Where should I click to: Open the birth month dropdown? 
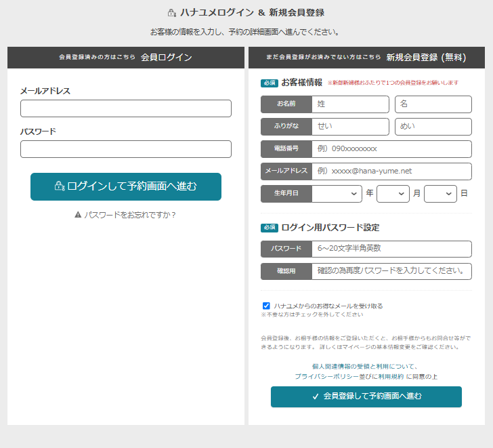pos(393,193)
